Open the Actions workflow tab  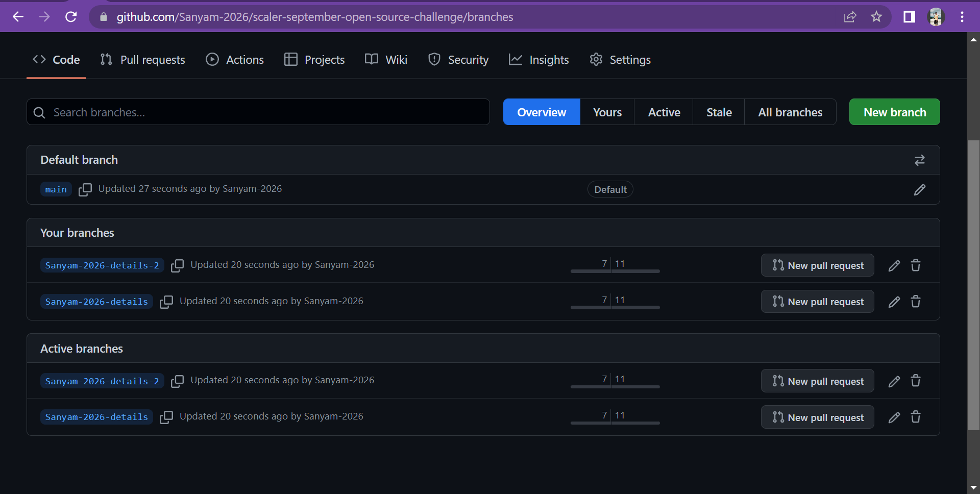(x=234, y=60)
